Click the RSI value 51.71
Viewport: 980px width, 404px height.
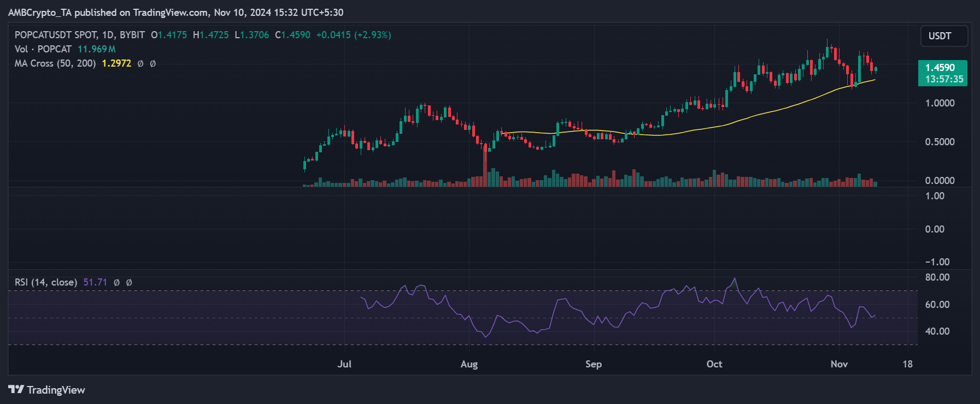point(95,282)
